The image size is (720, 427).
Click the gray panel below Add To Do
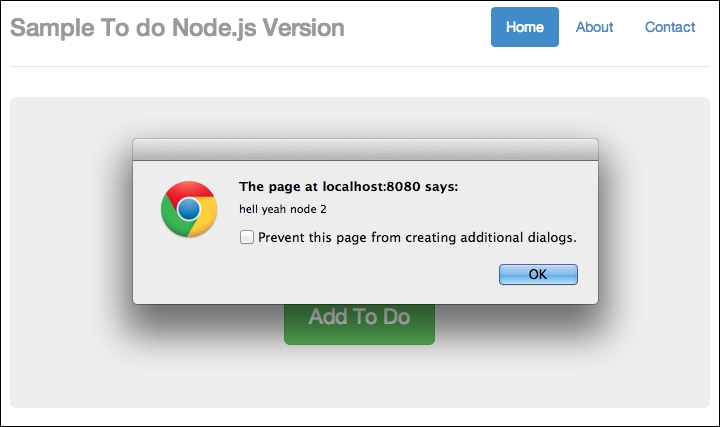point(359,378)
